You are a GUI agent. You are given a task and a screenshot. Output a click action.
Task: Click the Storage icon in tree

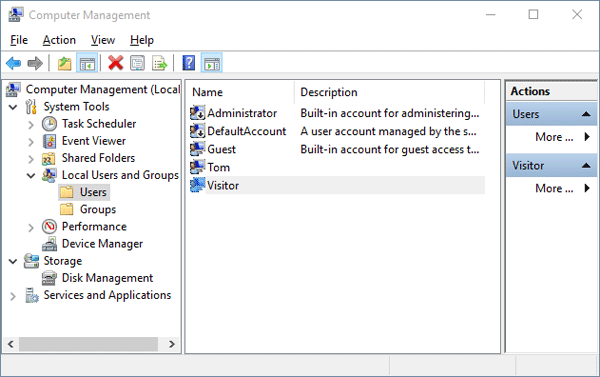31,261
